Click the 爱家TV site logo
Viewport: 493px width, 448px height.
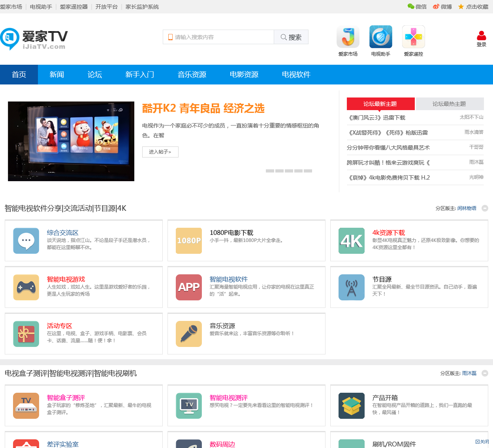[x=34, y=39]
